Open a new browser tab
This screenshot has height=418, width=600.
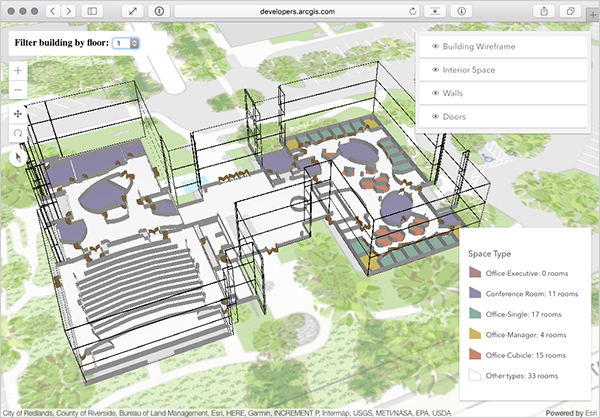pyautogui.click(x=593, y=15)
